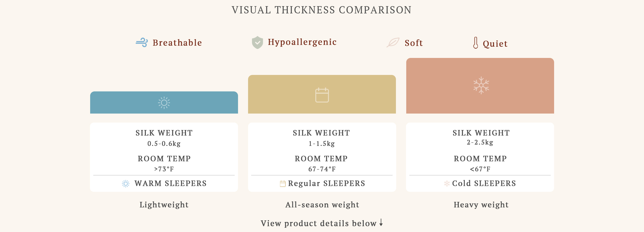Viewport: 644px width, 232px height.
Task: Click small calendar icon beside Regular Sleepers
Action: tap(283, 184)
